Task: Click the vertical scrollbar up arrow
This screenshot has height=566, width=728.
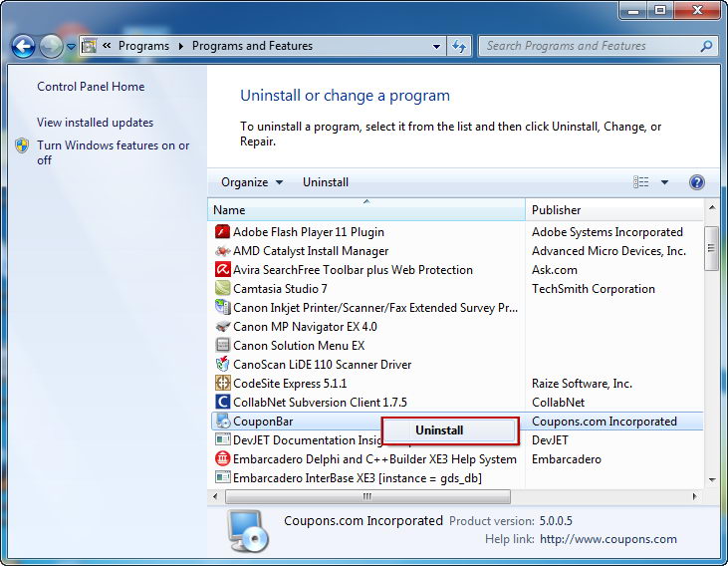Action: 711,207
